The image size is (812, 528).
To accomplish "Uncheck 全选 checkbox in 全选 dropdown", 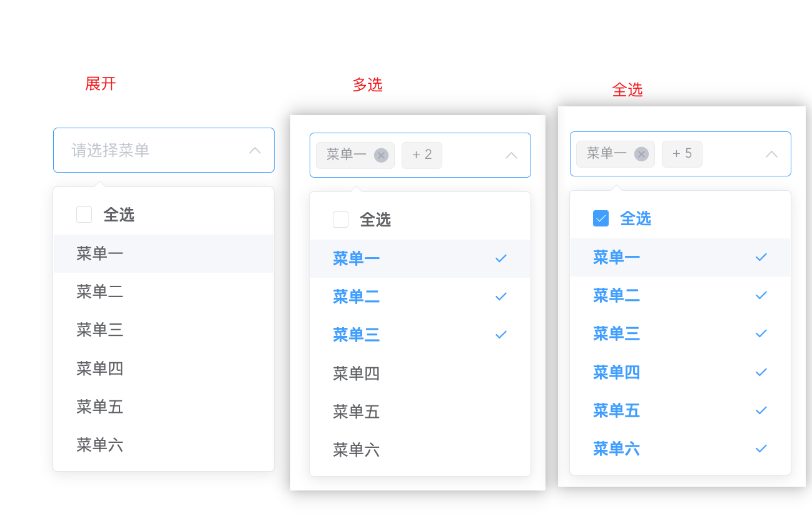I will 601,218.
